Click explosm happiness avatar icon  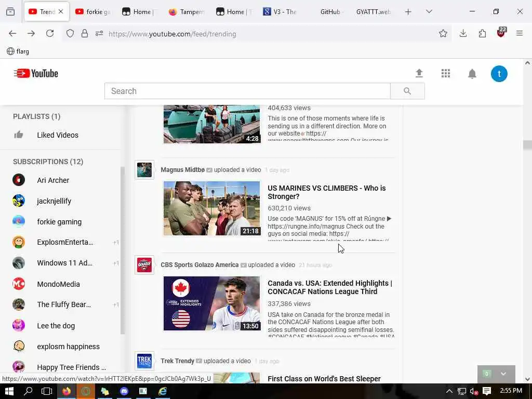point(19,346)
